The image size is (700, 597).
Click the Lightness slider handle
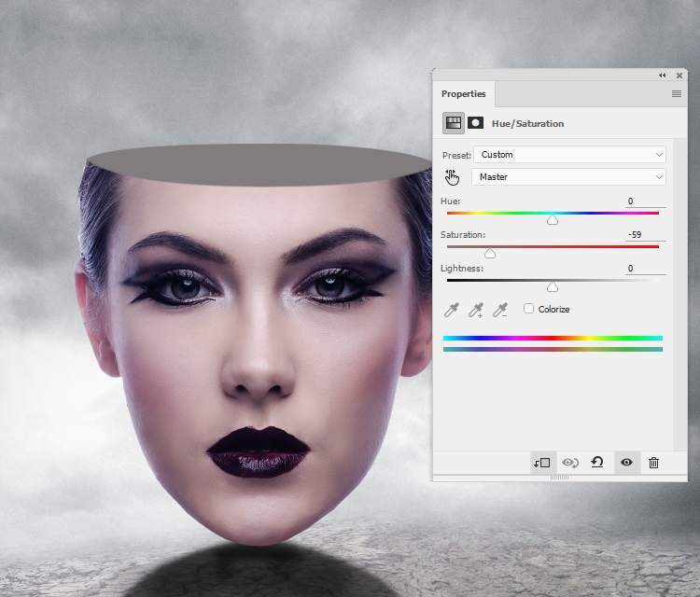pyautogui.click(x=553, y=287)
